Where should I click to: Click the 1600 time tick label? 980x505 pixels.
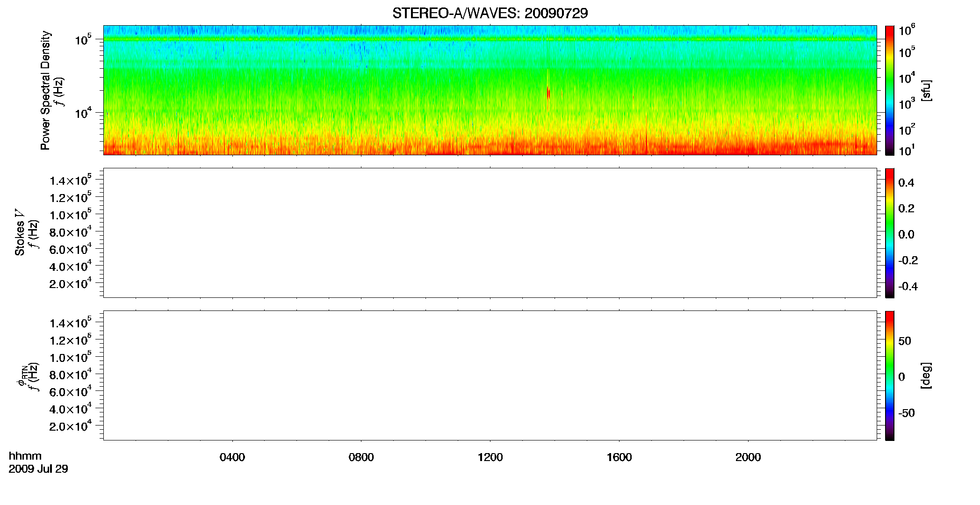coord(619,457)
